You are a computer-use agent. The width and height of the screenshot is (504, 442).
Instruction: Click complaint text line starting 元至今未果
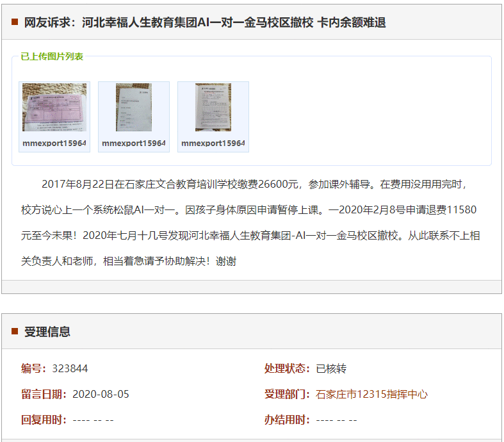coord(250,236)
